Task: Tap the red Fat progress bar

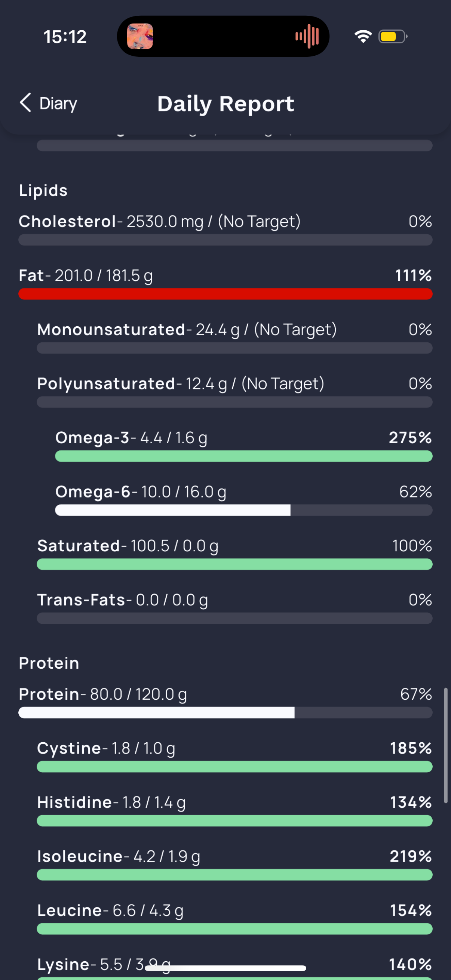Action: click(x=225, y=294)
